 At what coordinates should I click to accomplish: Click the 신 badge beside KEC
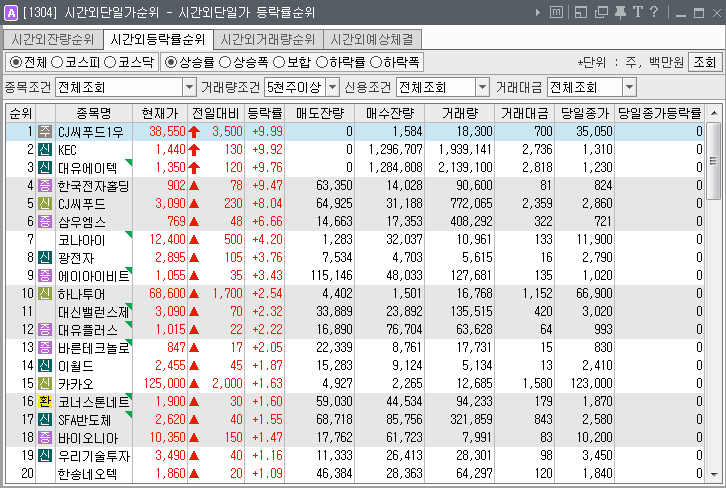pos(44,150)
